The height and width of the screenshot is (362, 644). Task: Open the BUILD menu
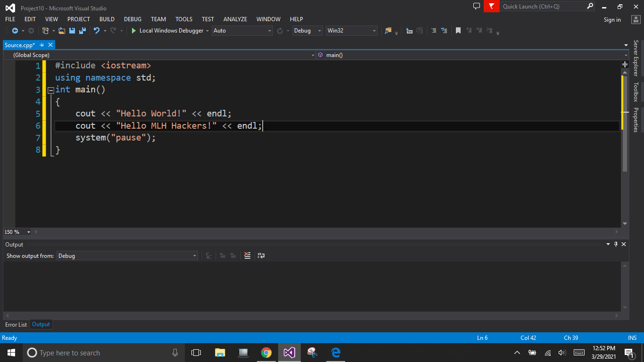(x=107, y=19)
